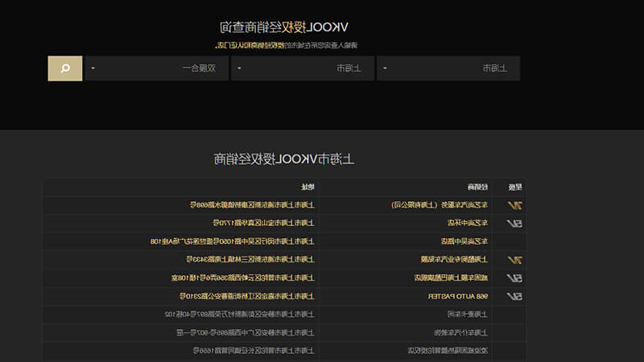The height and width of the screenshot is (362, 644).
Task: Open dealer 车艺尚吴中路店
Action: point(464,241)
